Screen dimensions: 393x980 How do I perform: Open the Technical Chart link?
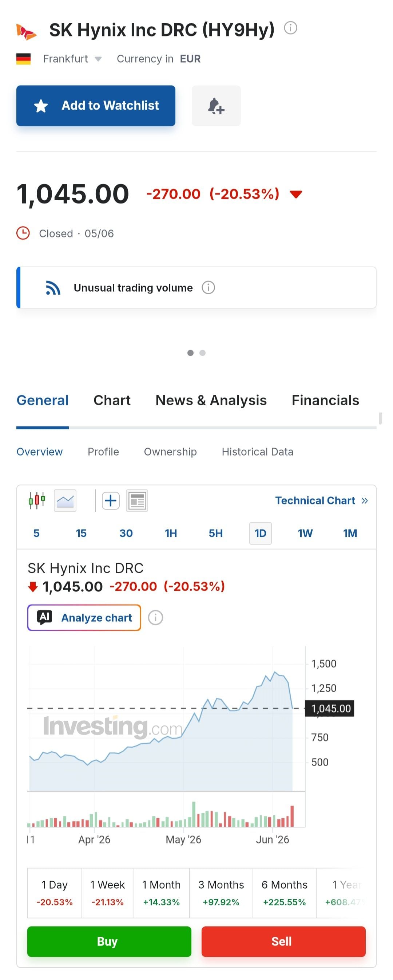point(322,500)
